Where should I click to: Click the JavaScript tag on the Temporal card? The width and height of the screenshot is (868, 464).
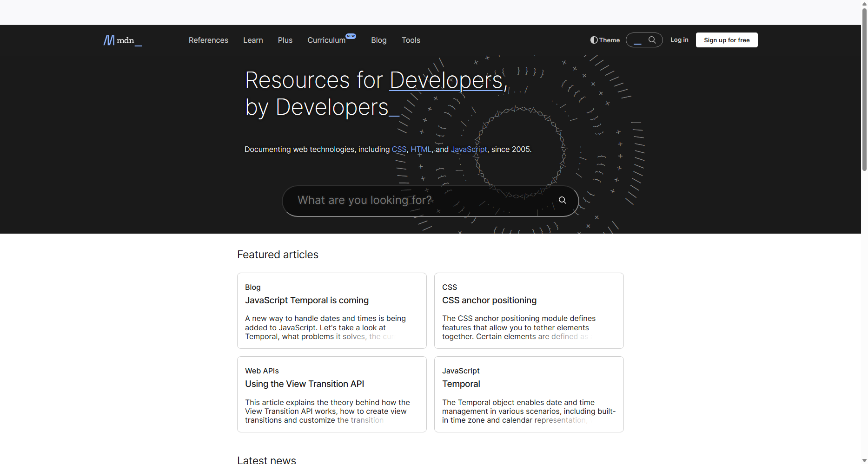click(x=461, y=371)
